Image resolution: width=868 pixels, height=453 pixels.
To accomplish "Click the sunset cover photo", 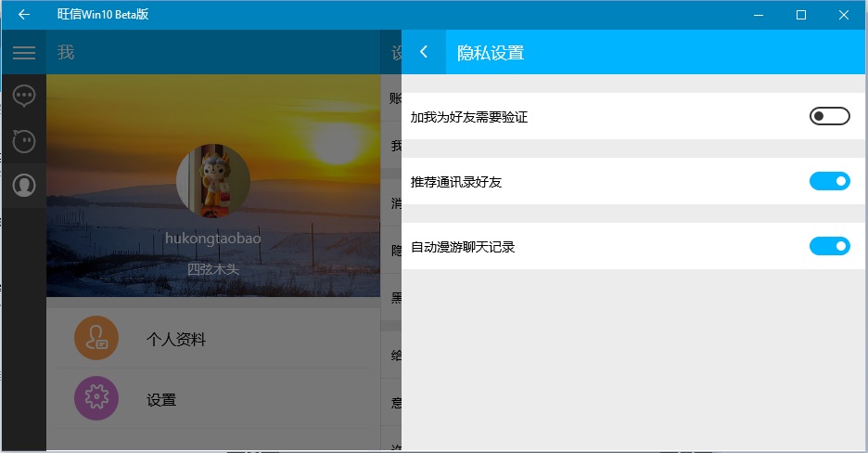I will pyautogui.click(x=315, y=130).
